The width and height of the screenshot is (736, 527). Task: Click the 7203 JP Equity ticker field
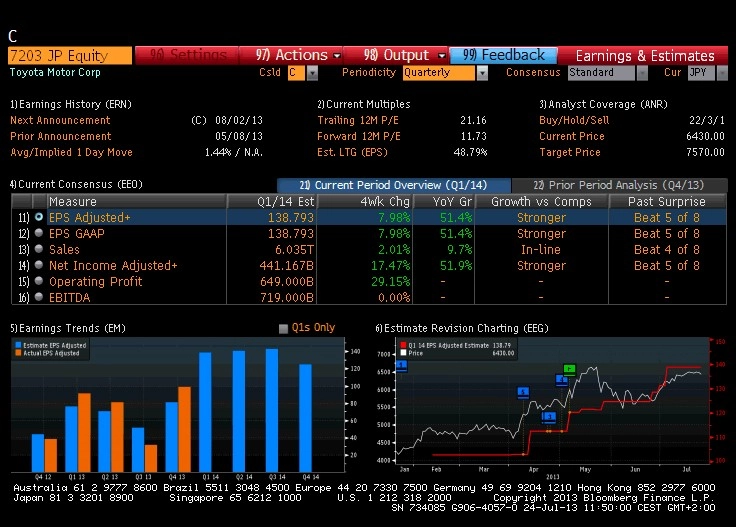pyautogui.click(x=70, y=55)
